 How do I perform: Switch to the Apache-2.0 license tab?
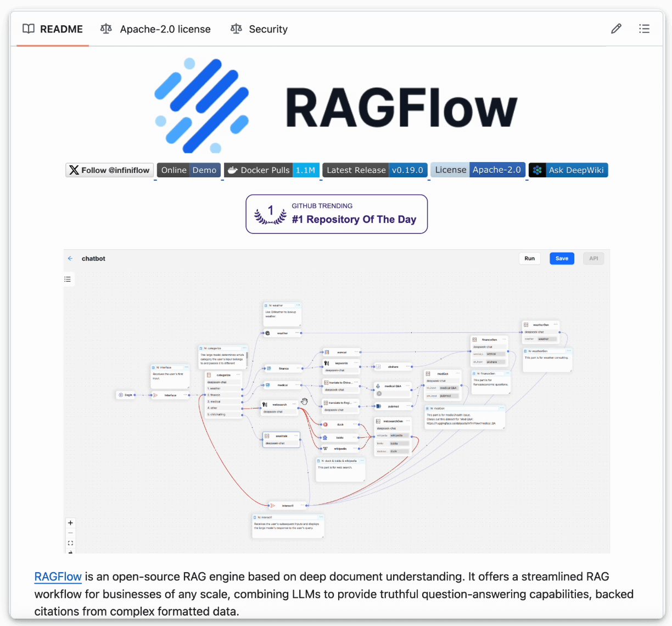tap(155, 29)
